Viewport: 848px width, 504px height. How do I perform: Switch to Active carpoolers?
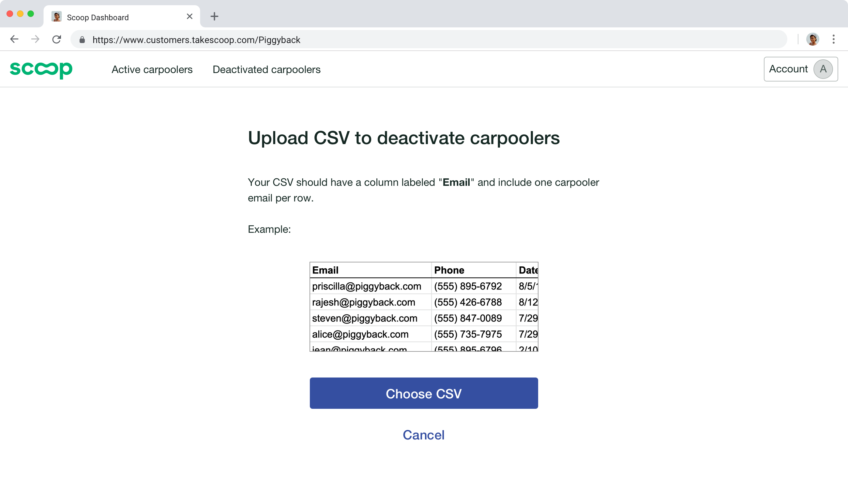click(x=152, y=69)
